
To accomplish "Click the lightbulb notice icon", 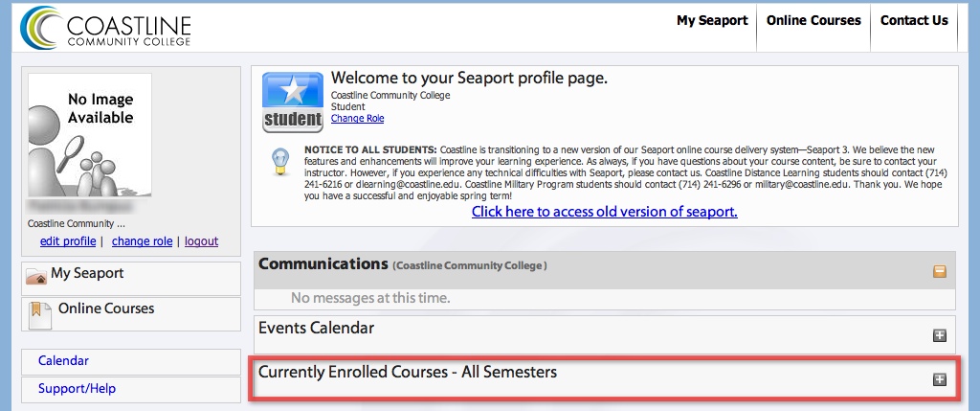I will pyautogui.click(x=280, y=162).
